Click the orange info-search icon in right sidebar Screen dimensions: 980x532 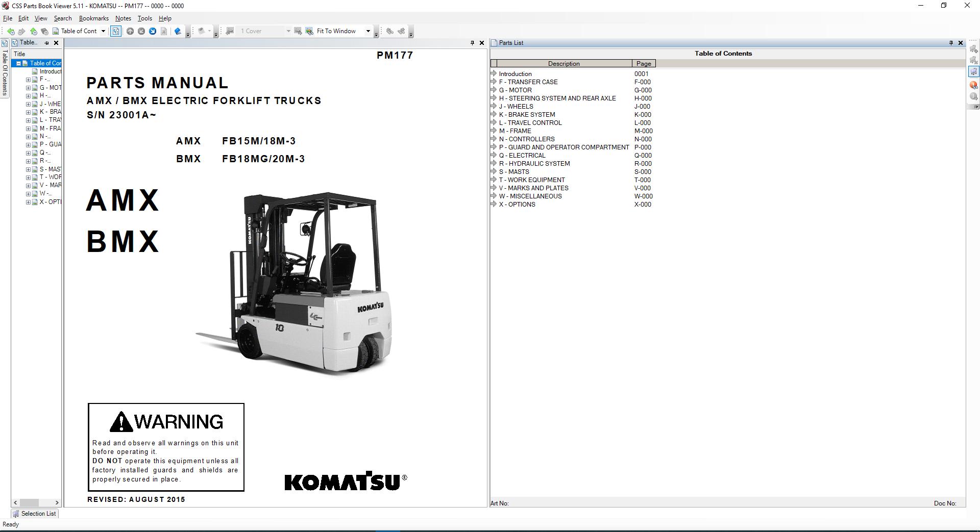click(974, 85)
